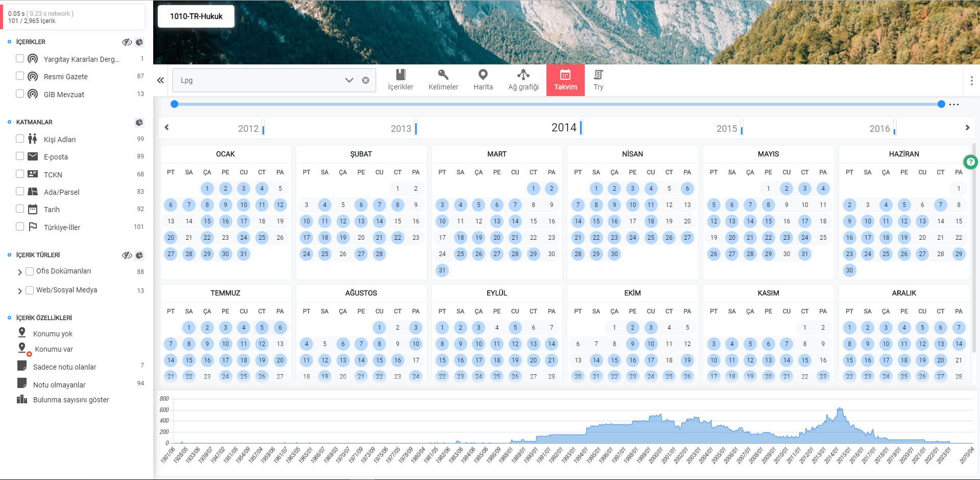Screen dimensions: 980x480
Task: Click the green help question mark icon
Action: [x=970, y=162]
